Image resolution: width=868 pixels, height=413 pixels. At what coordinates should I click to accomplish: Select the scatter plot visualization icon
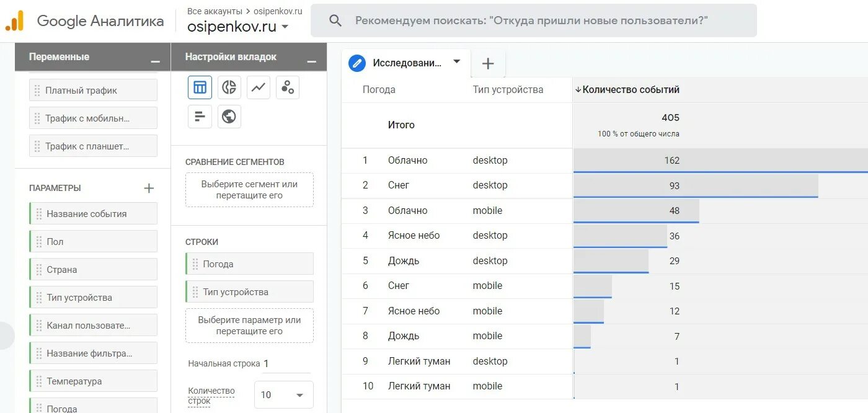click(x=288, y=87)
